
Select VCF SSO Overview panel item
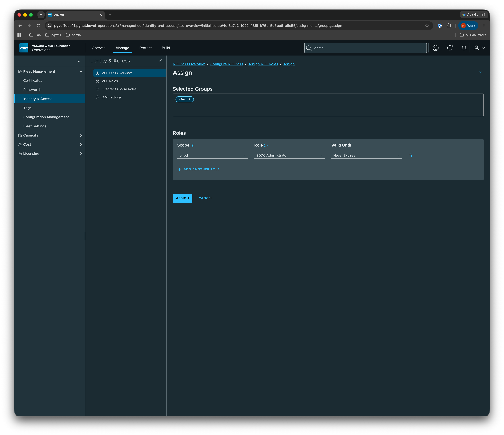point(130,73)
